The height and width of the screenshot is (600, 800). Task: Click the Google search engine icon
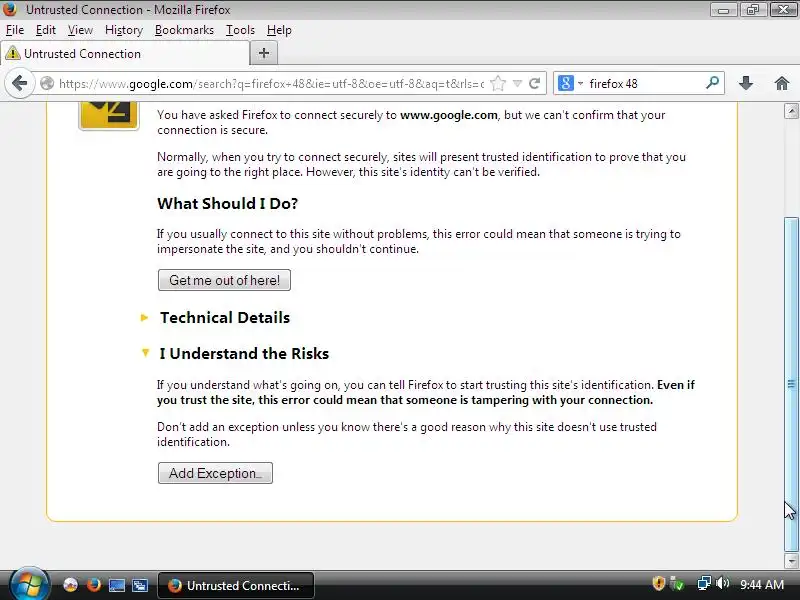(565, 83)
